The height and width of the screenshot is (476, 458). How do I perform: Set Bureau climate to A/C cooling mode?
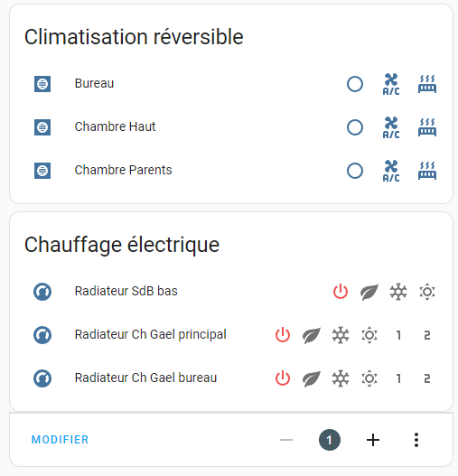(x=391, y=84)
